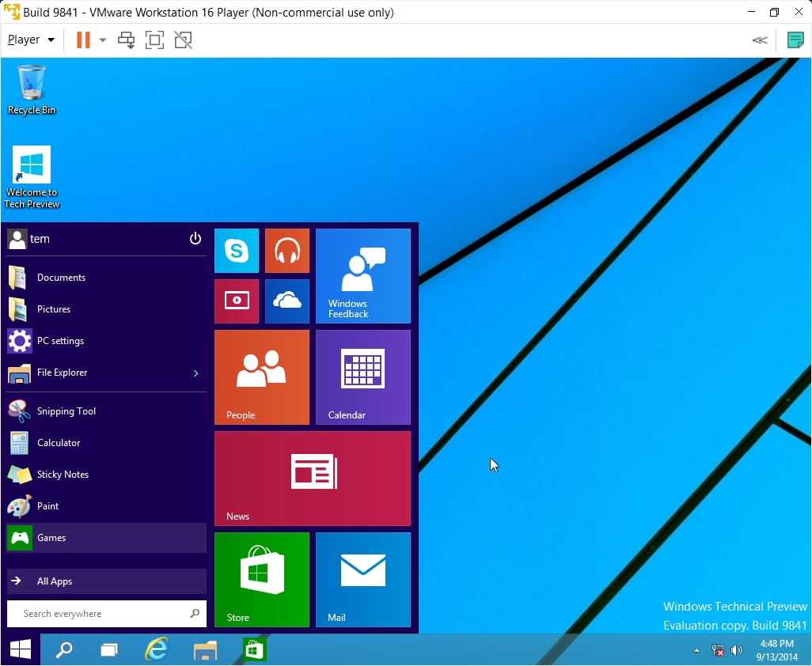Viewport: 812px width, 666px height.
Task: Collapse the VMware toolbar with the double-arrow
Action: (760, 40)
